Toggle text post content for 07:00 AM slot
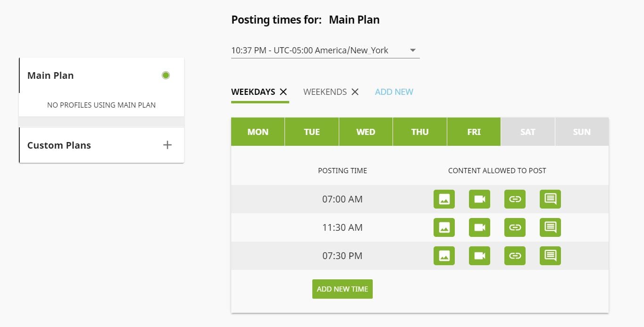Viewport: 644px width, 327px height. 550,199
